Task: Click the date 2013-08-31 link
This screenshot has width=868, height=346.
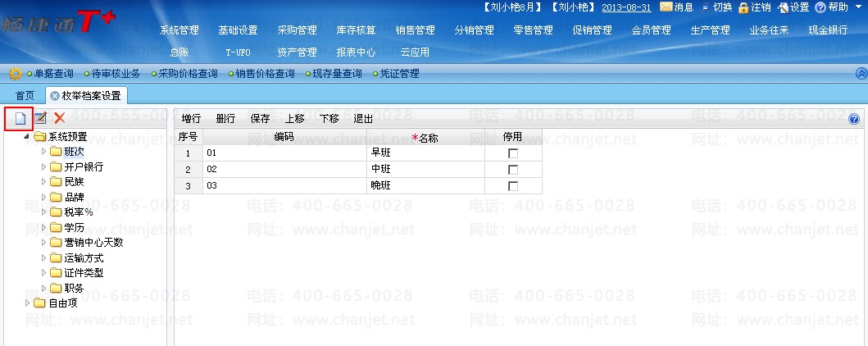Action: coord(627,7)
